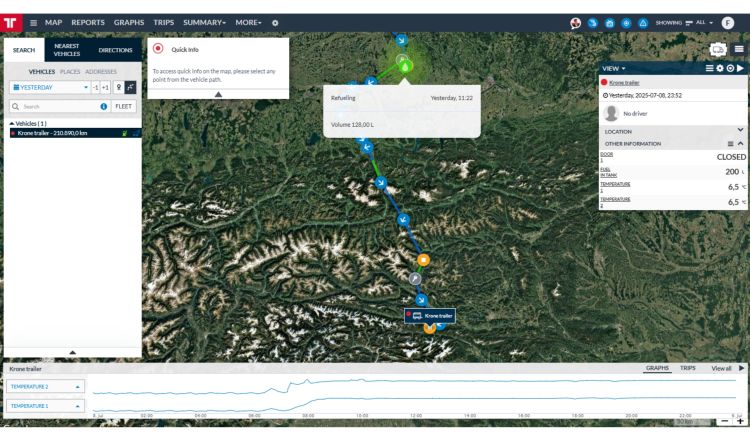Click the vehicle map layer icon
The width and height of the screenshot is (750, 441).
tap(717, 49)
